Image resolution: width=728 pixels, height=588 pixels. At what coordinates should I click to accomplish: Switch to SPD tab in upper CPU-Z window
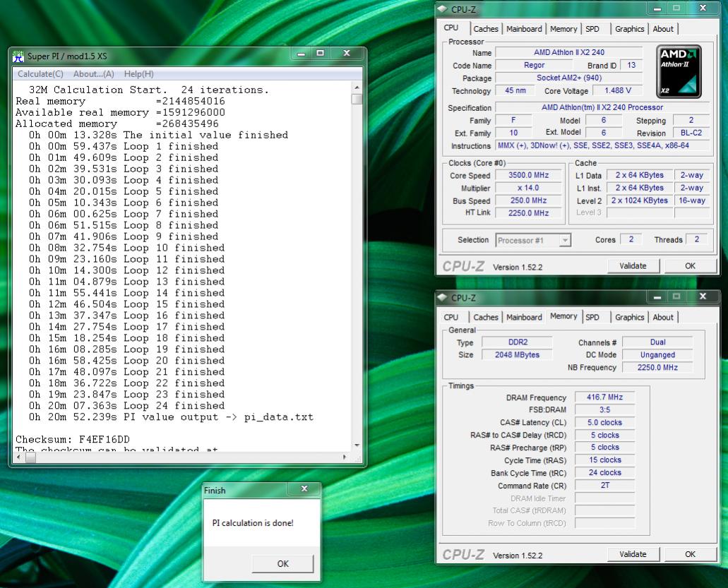coord(592,29)
